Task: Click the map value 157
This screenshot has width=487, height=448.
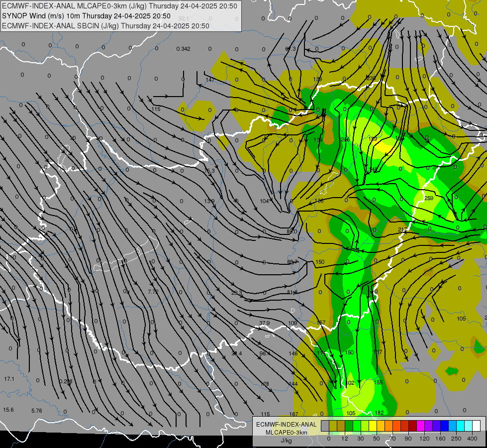Action: pyautogui.click(x=321, y=323)
